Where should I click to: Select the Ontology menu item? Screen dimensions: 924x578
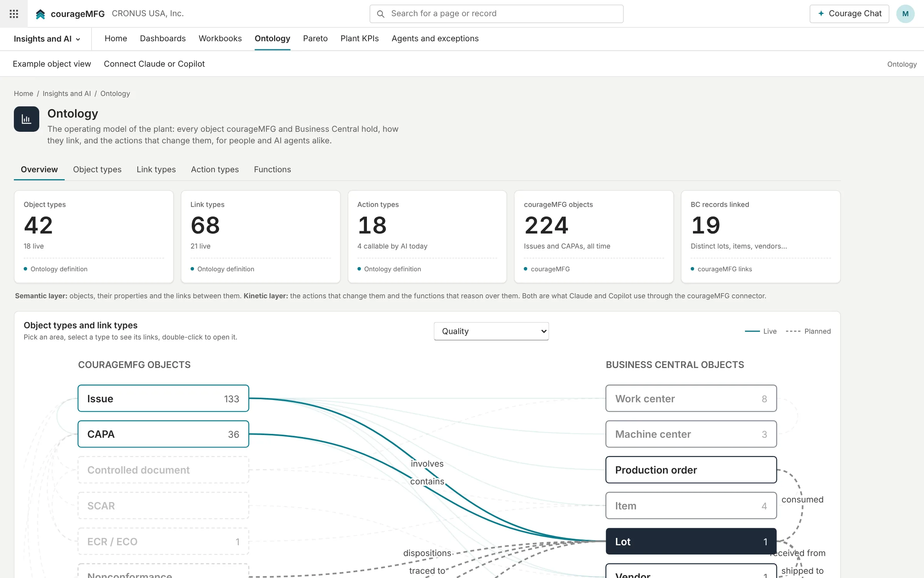[272, 39]
